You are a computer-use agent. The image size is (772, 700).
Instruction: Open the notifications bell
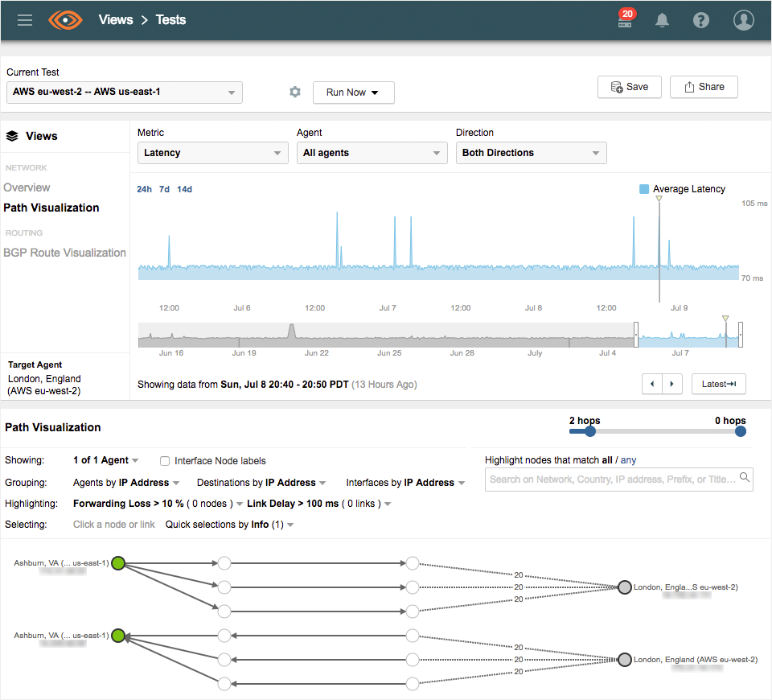(663, 21)
